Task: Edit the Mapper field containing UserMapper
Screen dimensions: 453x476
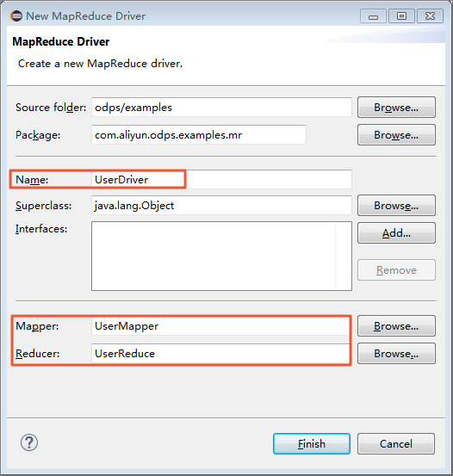Action: pos(221,326)
